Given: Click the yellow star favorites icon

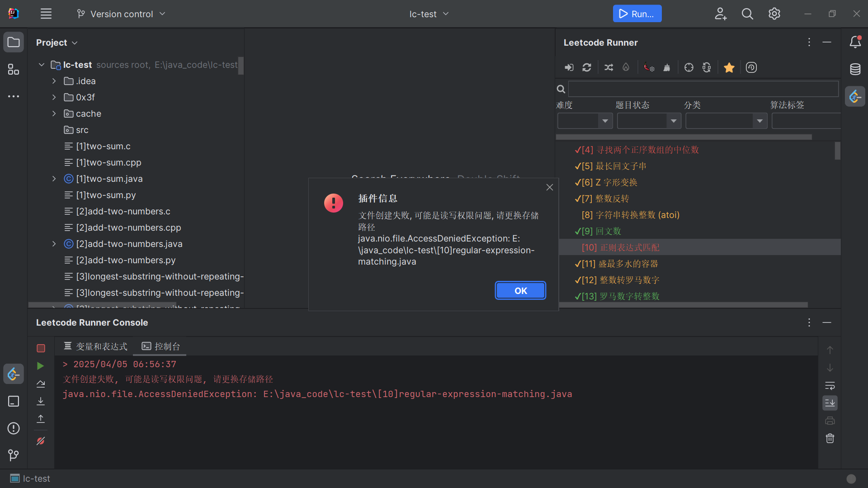Looking at the screenshot, I should pyautogui.click(x=729, y=67).
